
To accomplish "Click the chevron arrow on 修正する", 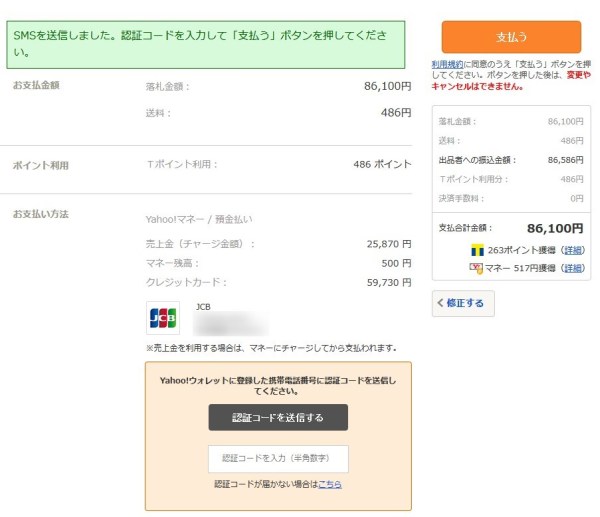I will (x=441, y=303).
